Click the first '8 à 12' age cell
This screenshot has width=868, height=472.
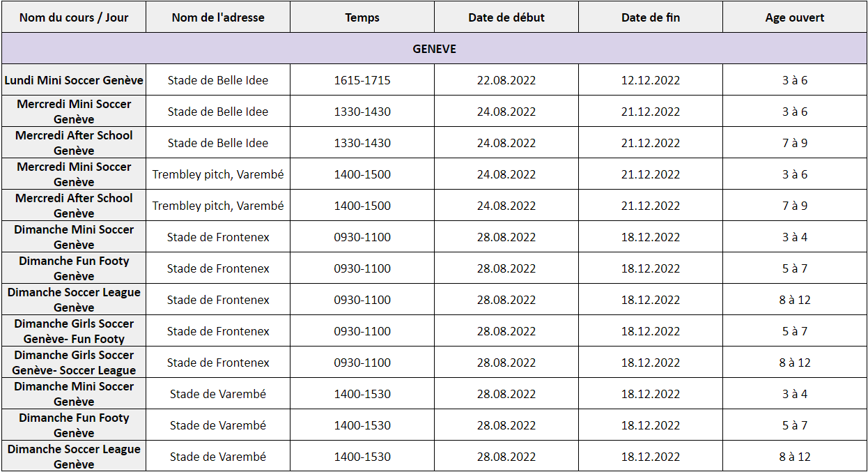point(795,300)
